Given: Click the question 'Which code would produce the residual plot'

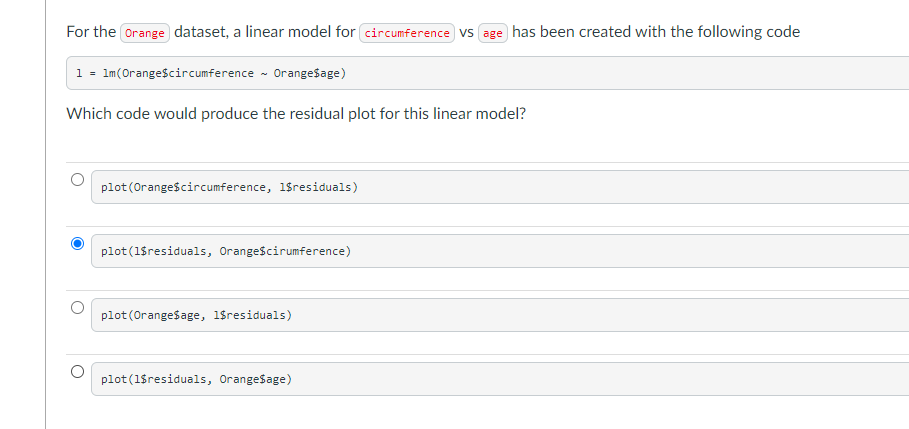Looking at the screenshot, I should (296, 114).
